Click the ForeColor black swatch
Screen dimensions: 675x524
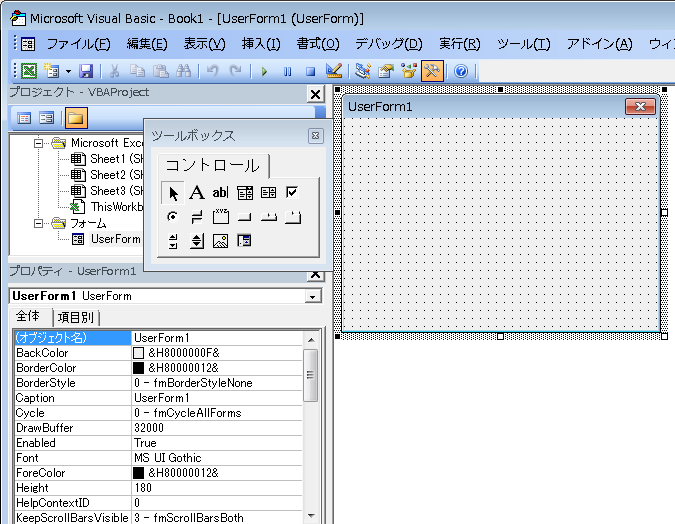pos(138,473)
